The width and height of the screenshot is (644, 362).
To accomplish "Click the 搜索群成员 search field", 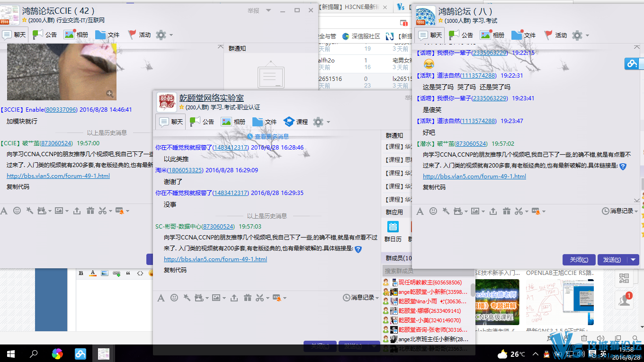I will [x=429, y=271].
